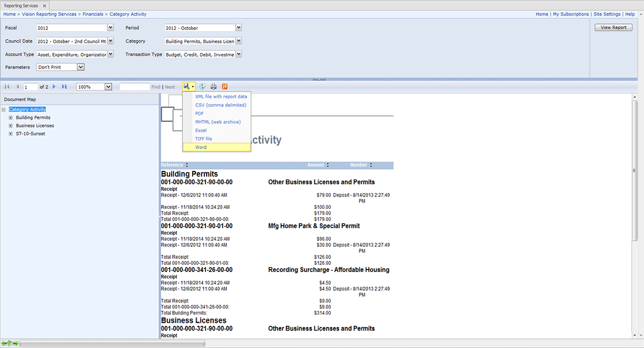Click the green back arrow in status bar

[x=4, y=343]
